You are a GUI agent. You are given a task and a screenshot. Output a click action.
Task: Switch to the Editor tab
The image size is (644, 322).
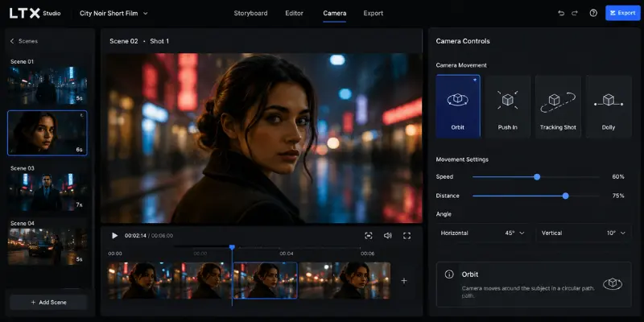pyautogui.click(x=295, y=13)
